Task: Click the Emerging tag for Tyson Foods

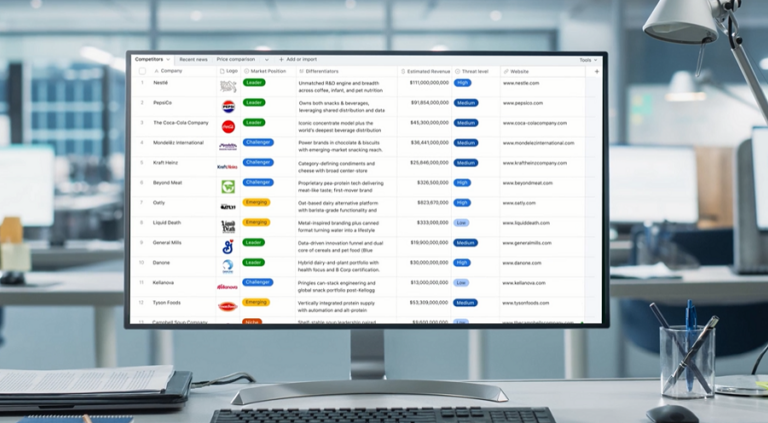Action: point(256,302)
